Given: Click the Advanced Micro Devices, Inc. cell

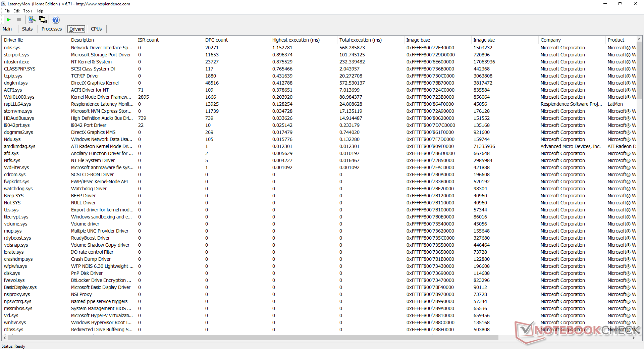Looking at the screenshot, I should pyautogui.click(x=571, y=146).
